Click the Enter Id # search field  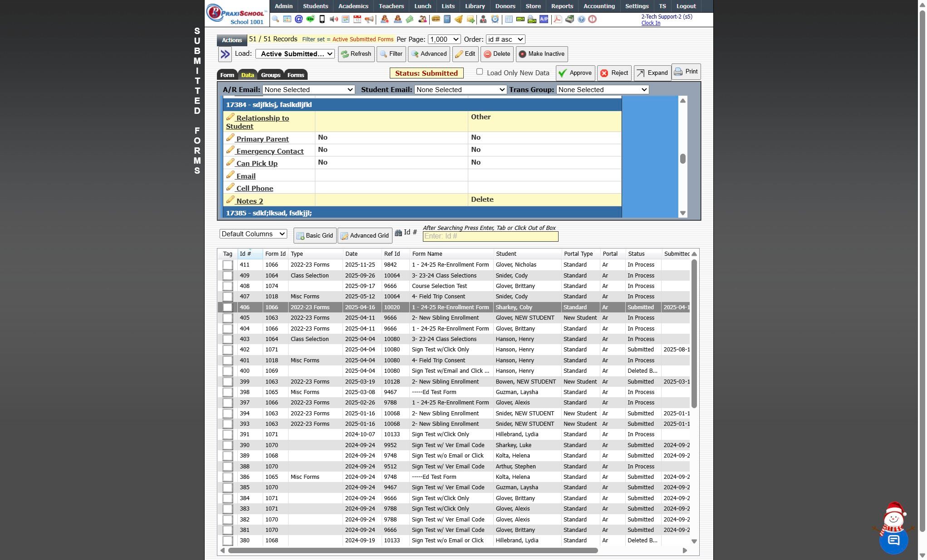click(x=490, y=236)
